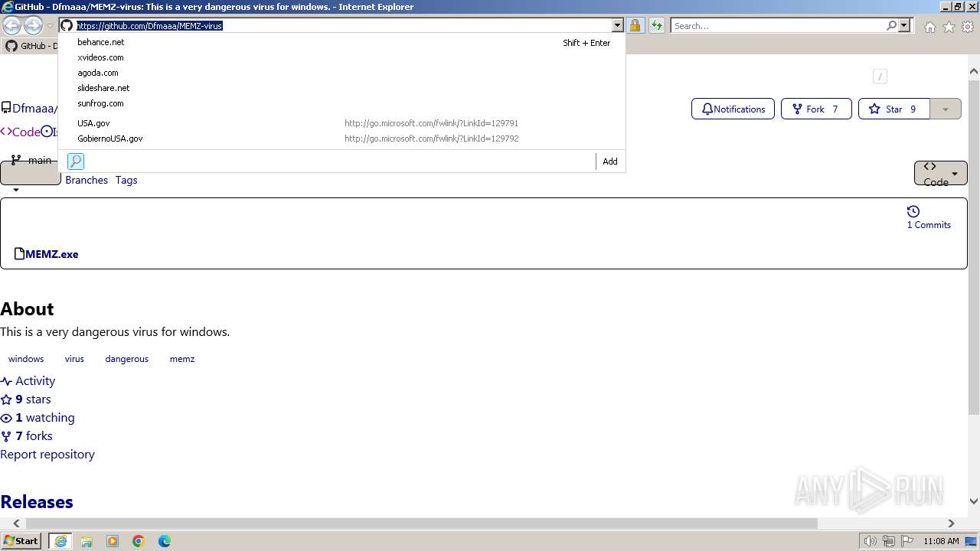
Task: Open Action Center flag in tray
Action: tap(906, 541)
